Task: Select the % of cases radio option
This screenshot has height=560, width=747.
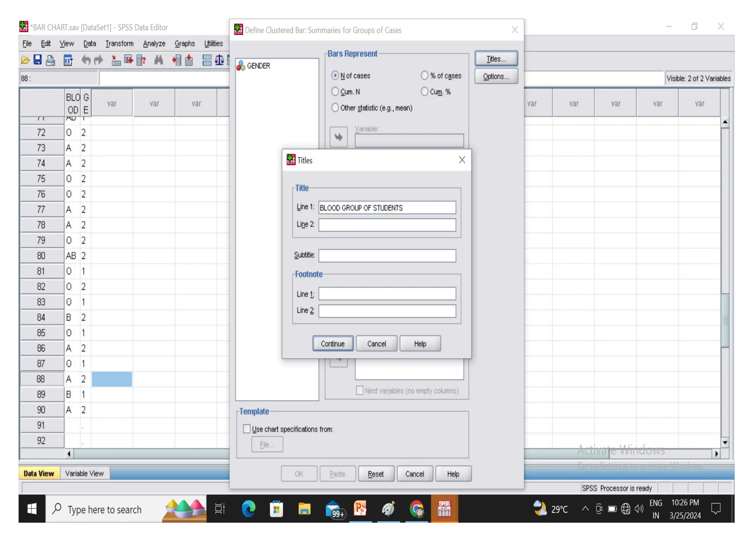Action: pyautogui.click(x=424, y=75)
